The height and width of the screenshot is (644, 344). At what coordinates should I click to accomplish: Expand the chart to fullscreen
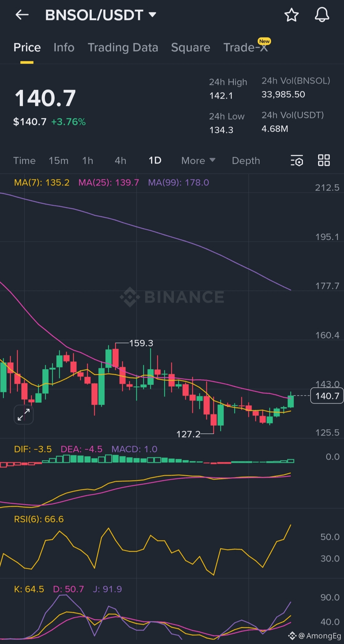coord(24,415)
